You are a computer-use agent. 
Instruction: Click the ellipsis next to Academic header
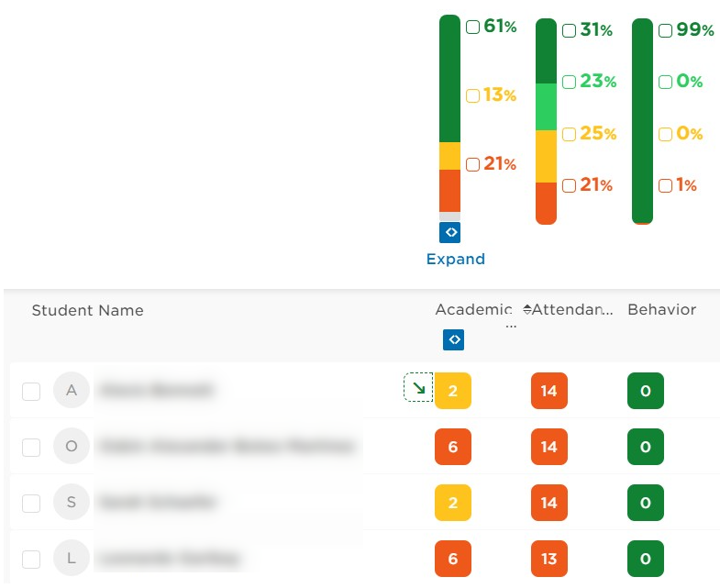click(511, 326)
